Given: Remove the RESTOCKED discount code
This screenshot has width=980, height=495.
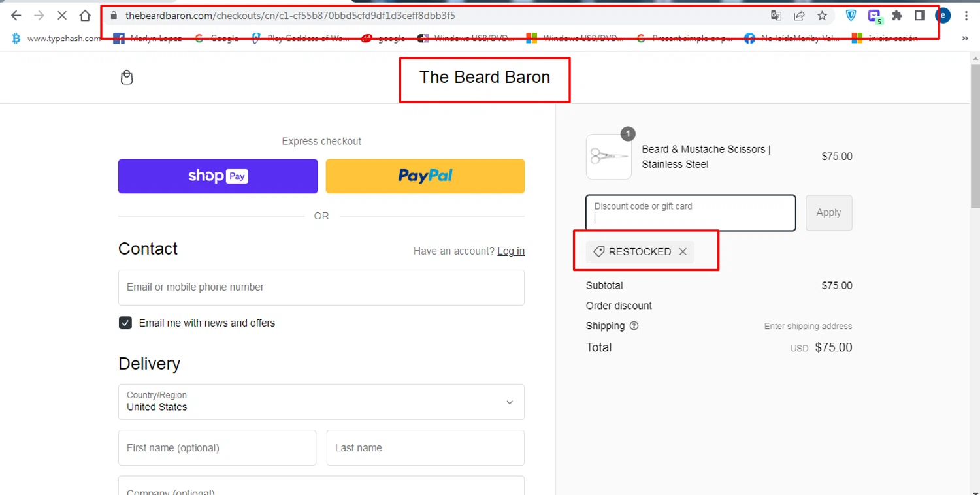Looking at the screenshot, I should [683, 251].
